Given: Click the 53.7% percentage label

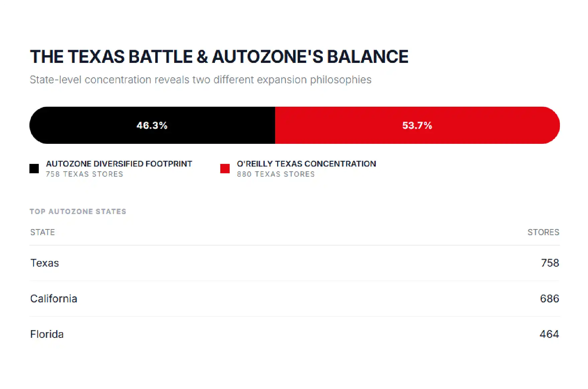Looking at the screenshot, I should click(417, 125).
